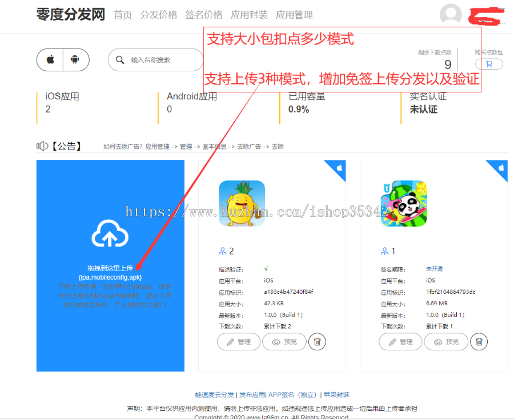This screenshot has width=514, height=420.
Task: Click the user avatar icon in the header
Action: [451, 14]
